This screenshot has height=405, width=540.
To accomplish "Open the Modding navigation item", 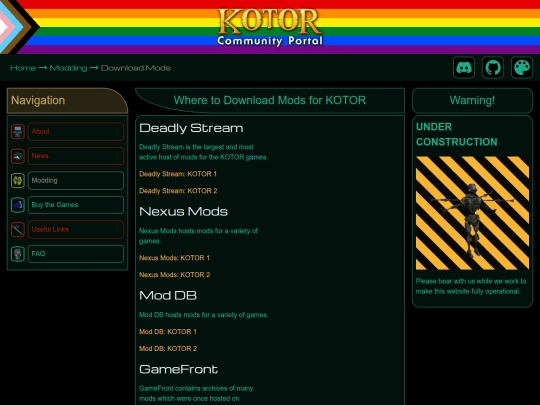I will 76,180.
